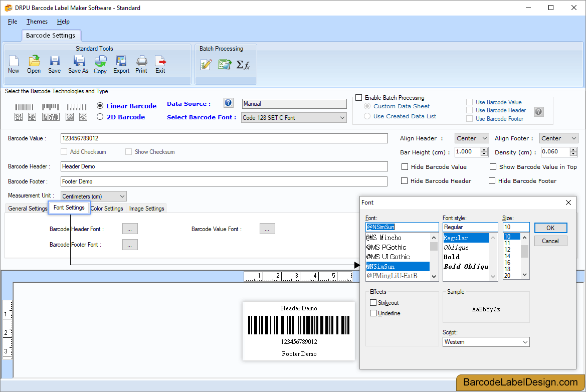Click the Barcode Value input field
The width and height of the screenshot is (586, 392).
(224, 138)
